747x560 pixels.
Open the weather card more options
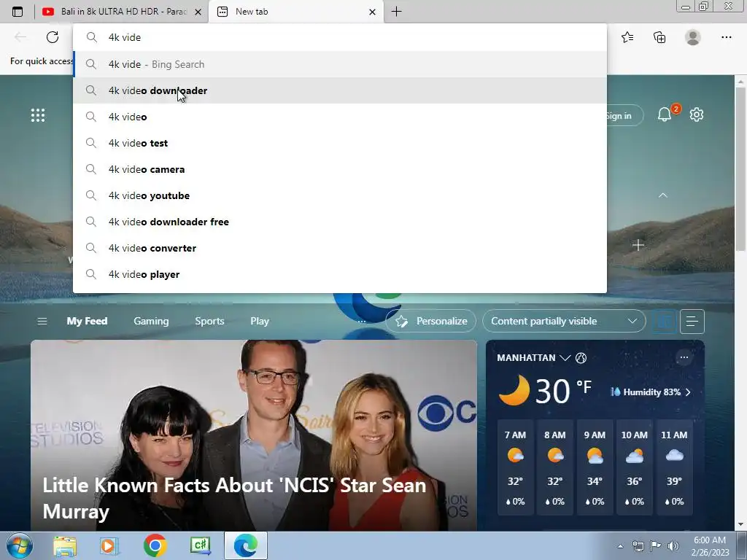pyautogui.click(x=684, y=357)
